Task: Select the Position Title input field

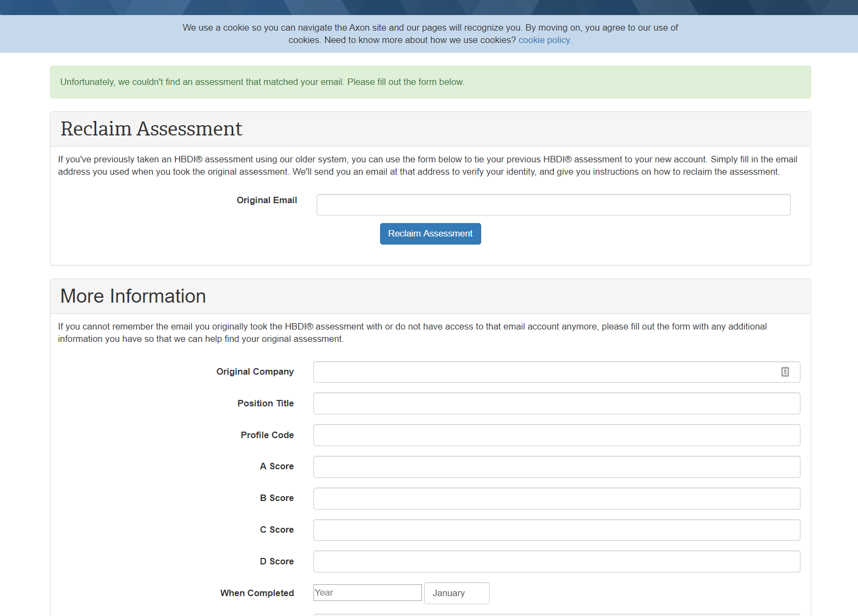Action: pyautogui.click(x=556, y=404)
